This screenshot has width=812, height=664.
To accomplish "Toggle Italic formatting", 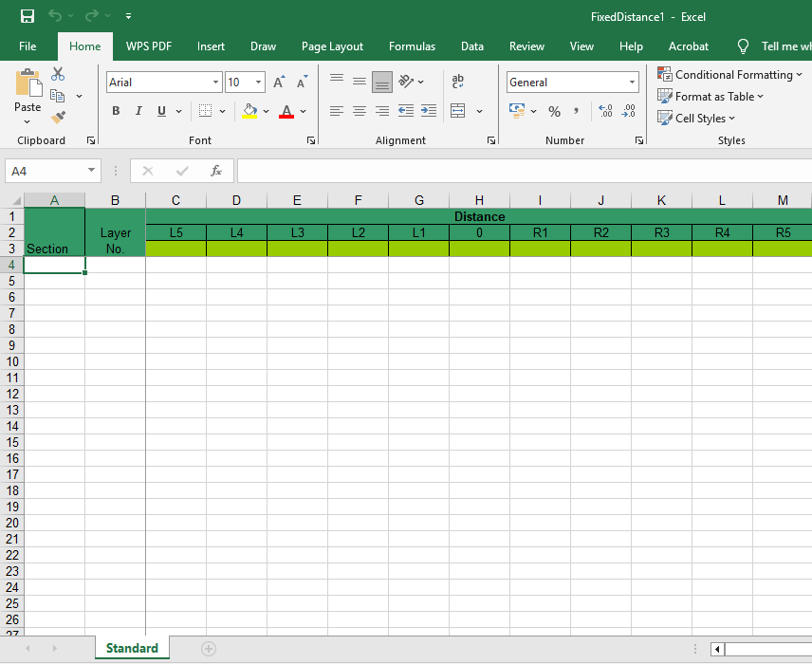I will pyautogui.click(x=138, y=111).
